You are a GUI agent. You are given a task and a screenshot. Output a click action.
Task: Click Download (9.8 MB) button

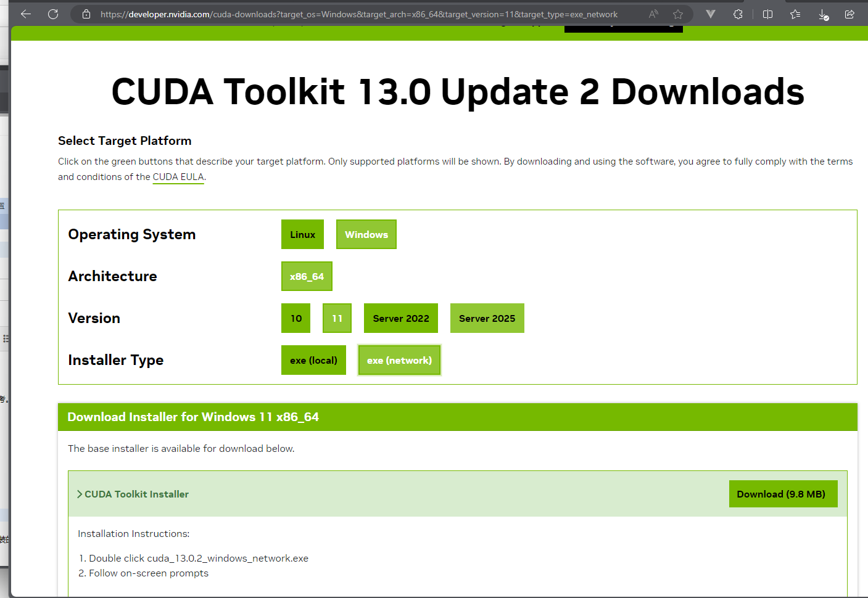(783, 494)
